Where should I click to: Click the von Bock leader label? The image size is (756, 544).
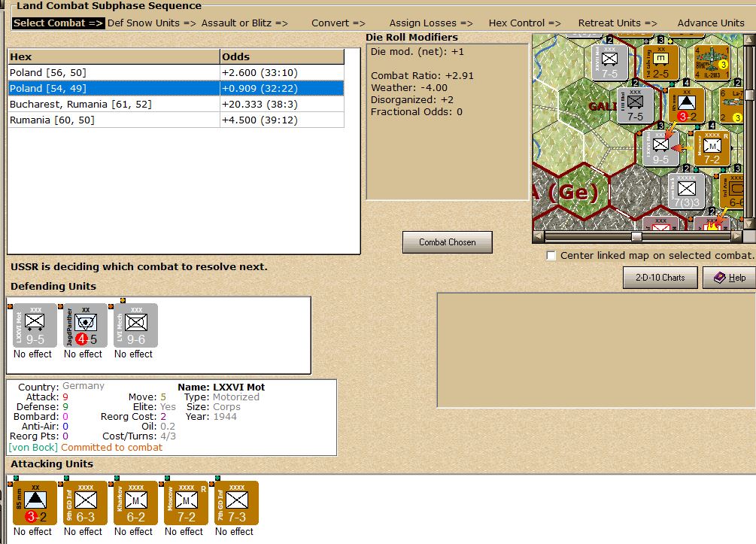(33, 448)
